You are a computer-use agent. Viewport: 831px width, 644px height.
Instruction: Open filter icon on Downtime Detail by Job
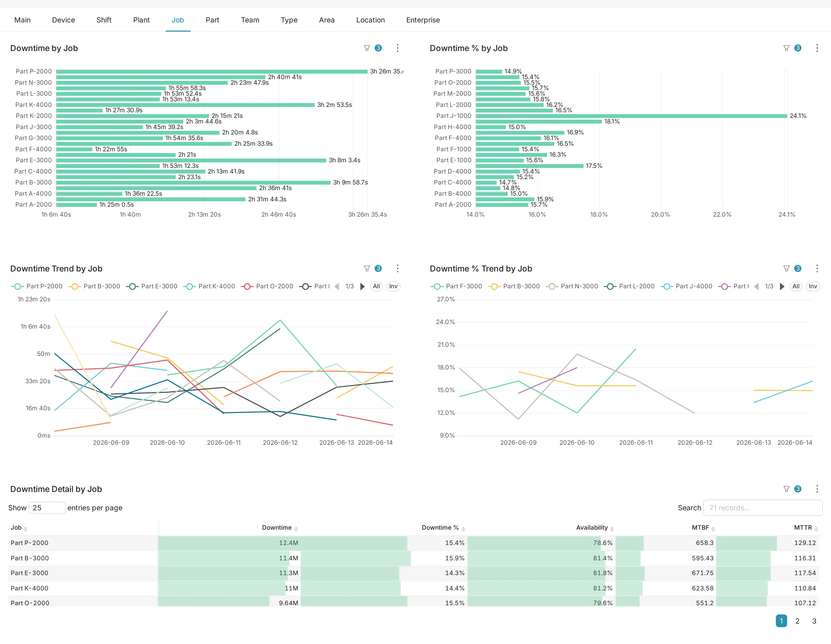click(787, 489)
